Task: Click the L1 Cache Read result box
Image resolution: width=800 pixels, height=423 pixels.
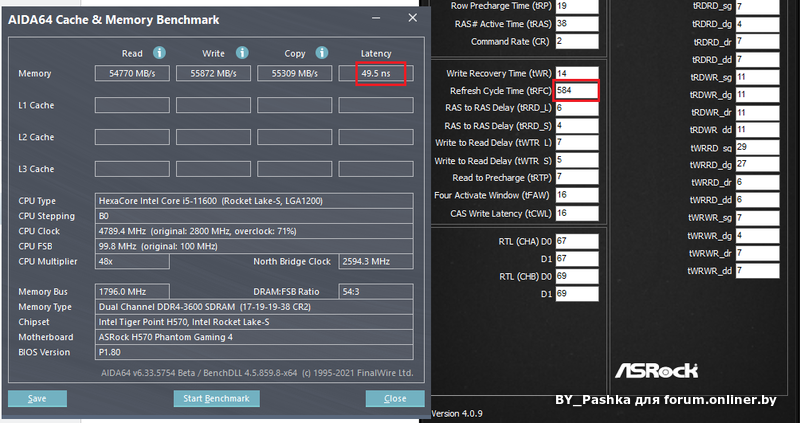Action: pyautogui.click(x=132, y=105)
